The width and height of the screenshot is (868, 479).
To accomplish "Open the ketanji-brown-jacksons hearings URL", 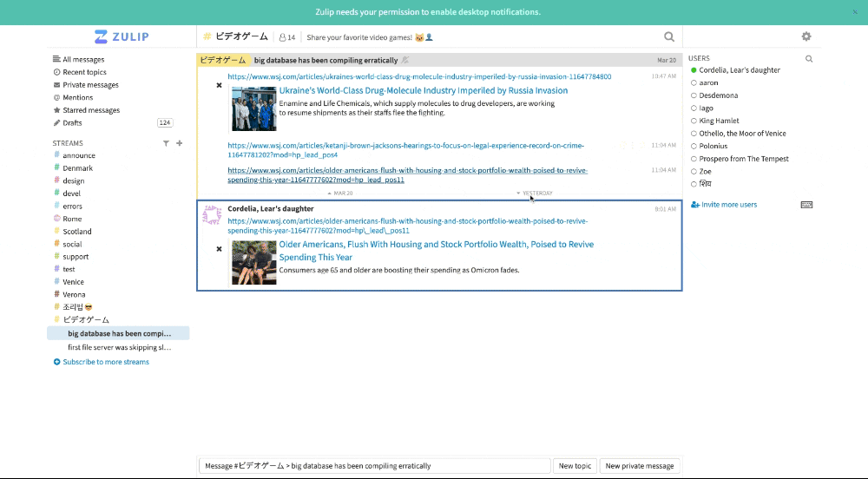I will [405, 150].
